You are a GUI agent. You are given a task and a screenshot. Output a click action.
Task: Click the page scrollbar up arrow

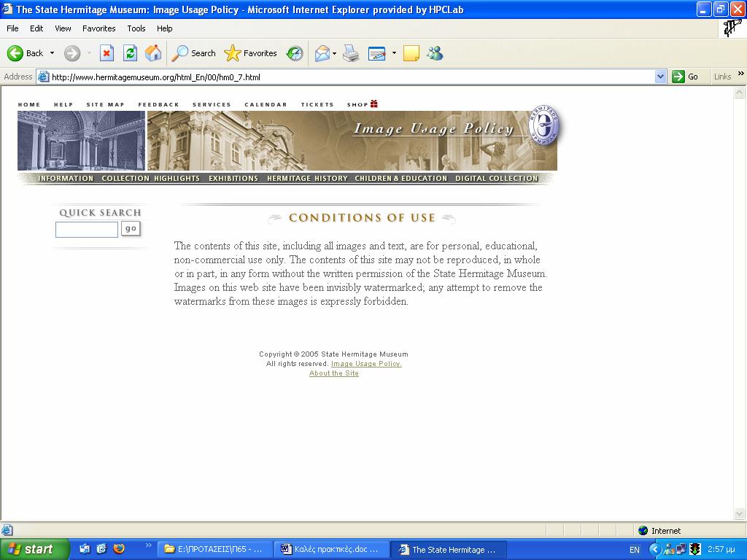tap(740, 93)
